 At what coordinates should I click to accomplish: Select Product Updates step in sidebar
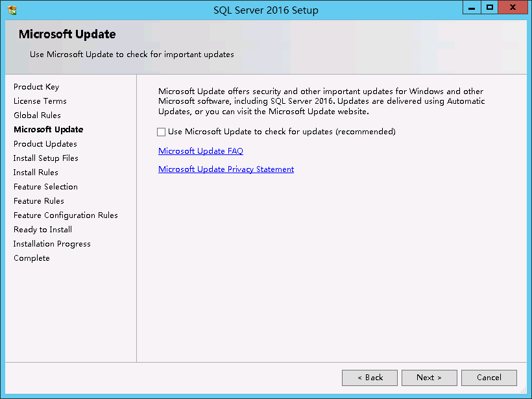(x=45, y=144)
